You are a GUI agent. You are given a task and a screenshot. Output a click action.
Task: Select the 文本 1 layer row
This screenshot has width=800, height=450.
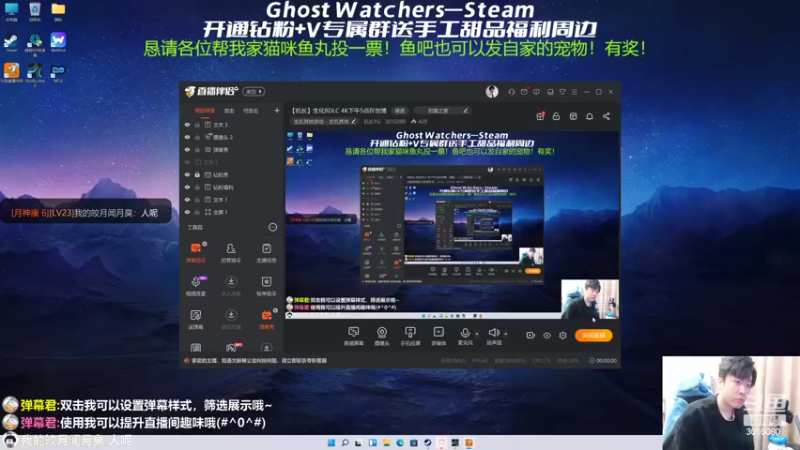(x=232, y=199)
